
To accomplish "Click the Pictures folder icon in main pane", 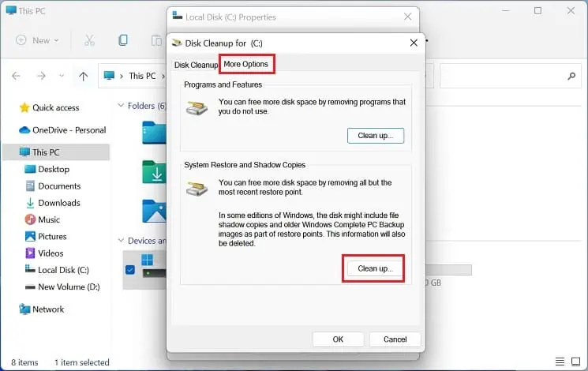I will pos(155,211).
